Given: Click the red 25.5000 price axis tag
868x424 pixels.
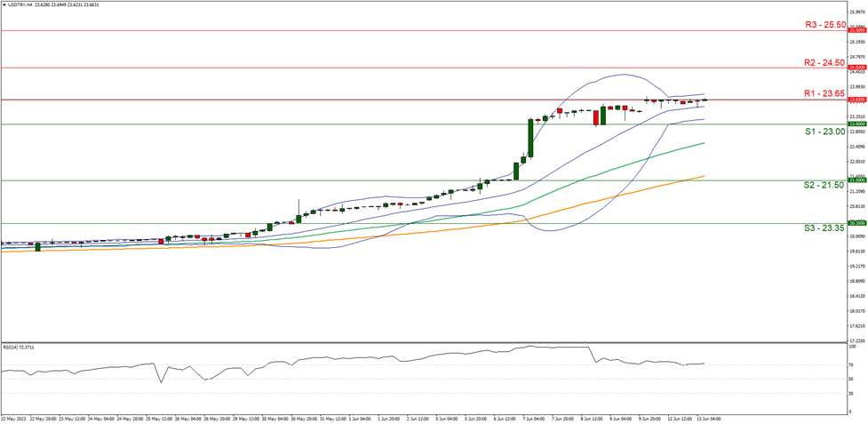Looking at the screenshot, I should (856, 30).
